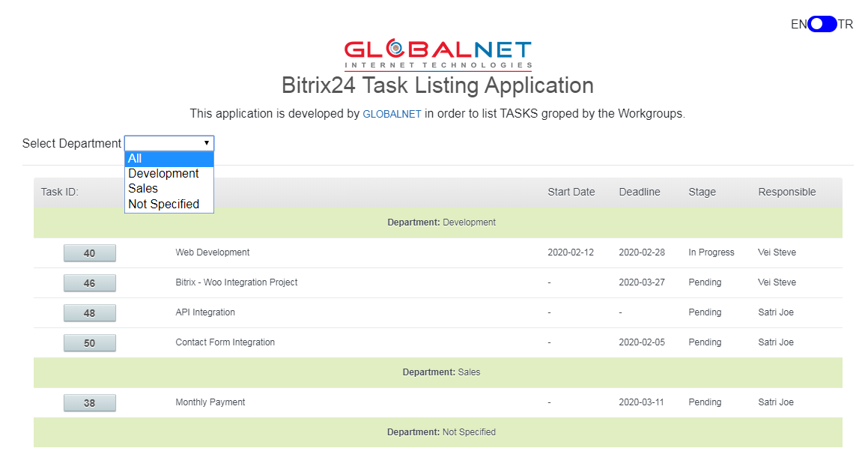Screen dimensions: 868x460
Task: Open task 38 Monthly Payment button
Action: click(90, 403)
